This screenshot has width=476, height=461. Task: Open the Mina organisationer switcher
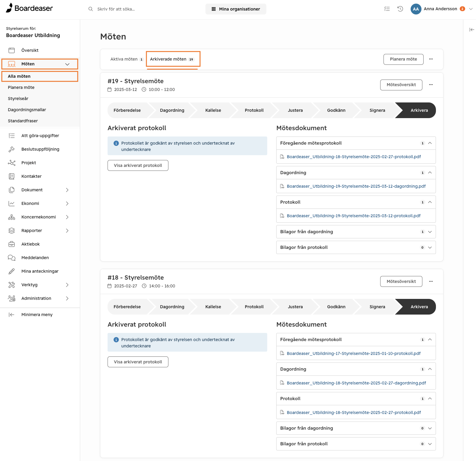(x=236, y=9)
